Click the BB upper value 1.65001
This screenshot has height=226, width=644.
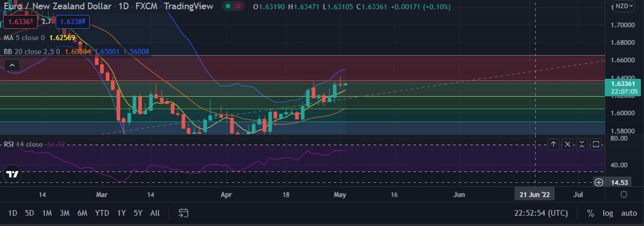[x=108, y=51]
